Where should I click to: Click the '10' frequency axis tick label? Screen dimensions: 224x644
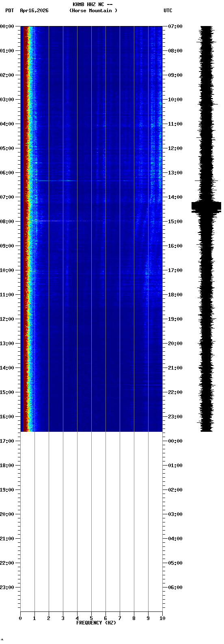(x=162, y=618)
